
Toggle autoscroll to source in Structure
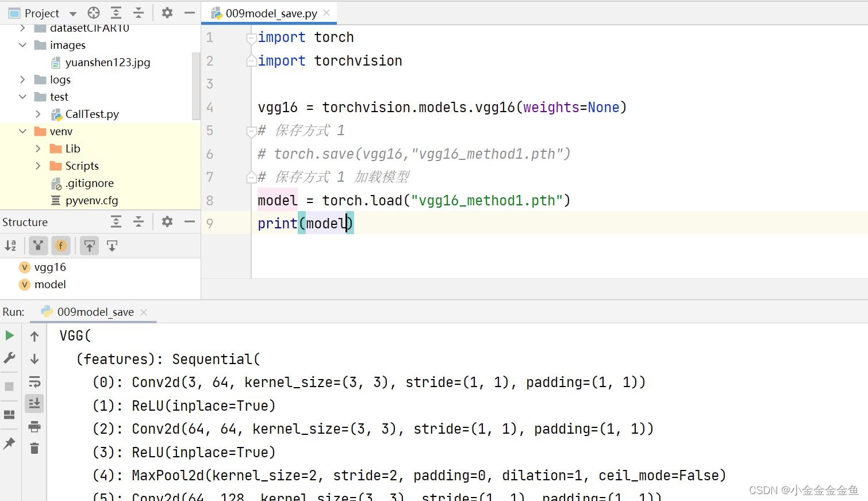[90, 246]
